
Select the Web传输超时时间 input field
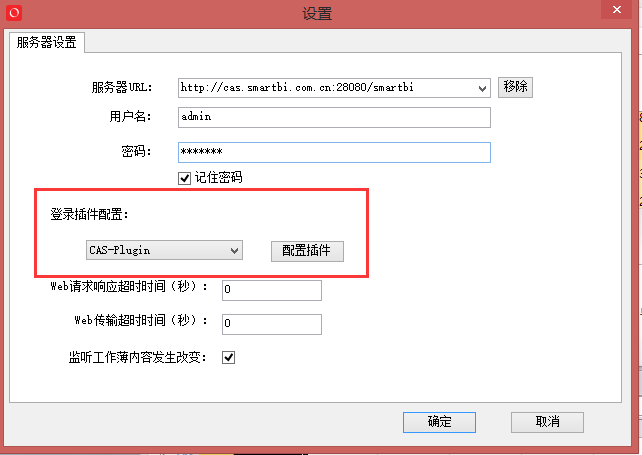pos(272,324)
